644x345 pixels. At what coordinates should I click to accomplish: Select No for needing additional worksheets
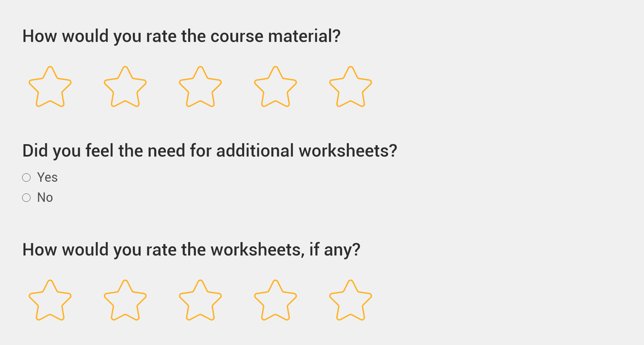click(26, 197)
